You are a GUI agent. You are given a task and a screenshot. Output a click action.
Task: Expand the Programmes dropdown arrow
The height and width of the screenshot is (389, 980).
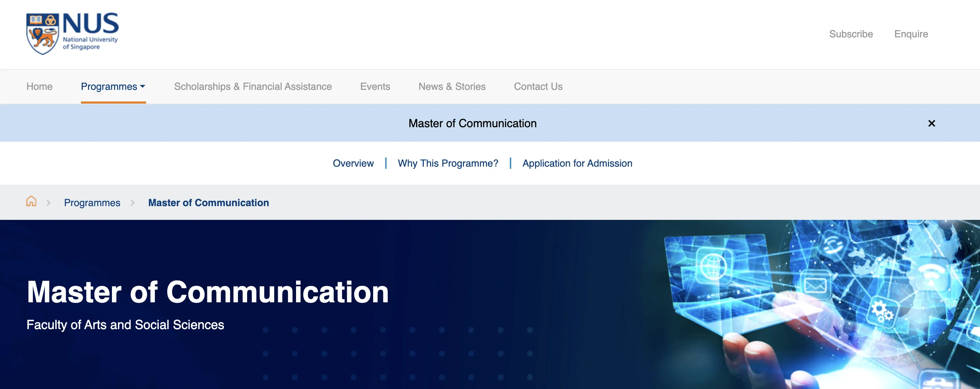(x=143, y=86)
